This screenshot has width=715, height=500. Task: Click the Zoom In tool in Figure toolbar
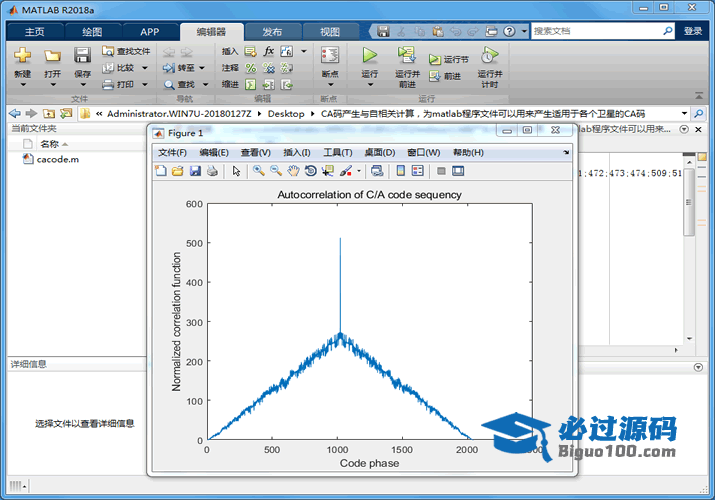(258, 171)
